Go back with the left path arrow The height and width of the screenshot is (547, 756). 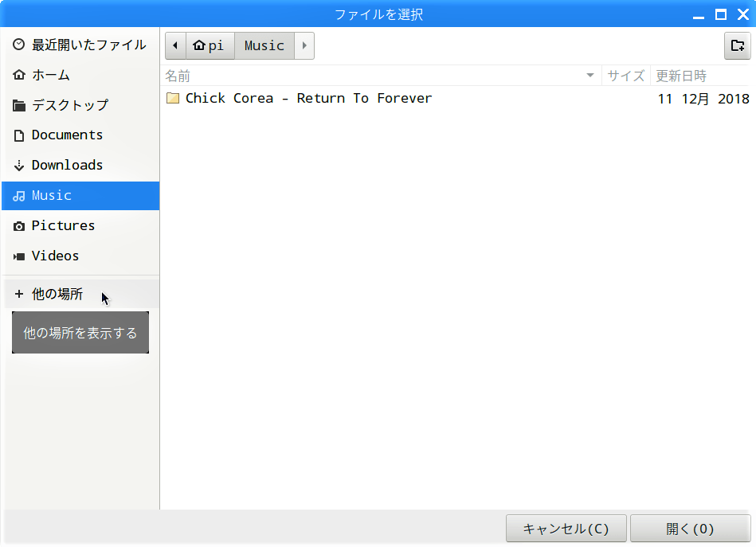tap(175, 46)
